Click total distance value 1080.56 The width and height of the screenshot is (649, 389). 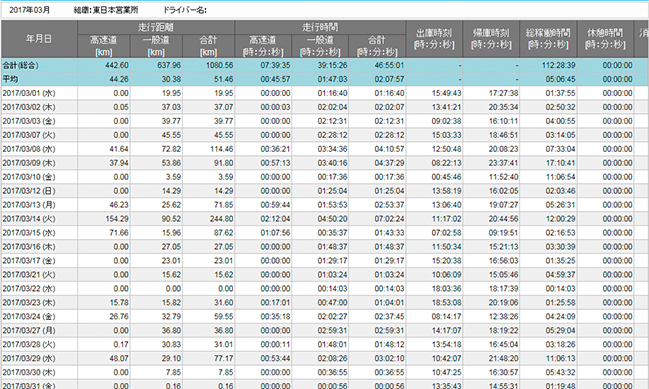(220, 65)
